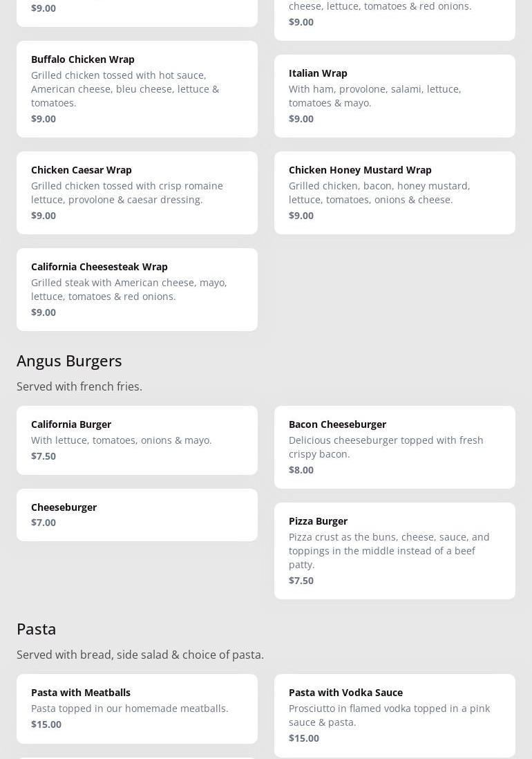Click the Buffalo Chicken Wrap $9.00 price
Screen dimensions: 532x759
pyautogui.click(x=44, y=119)
